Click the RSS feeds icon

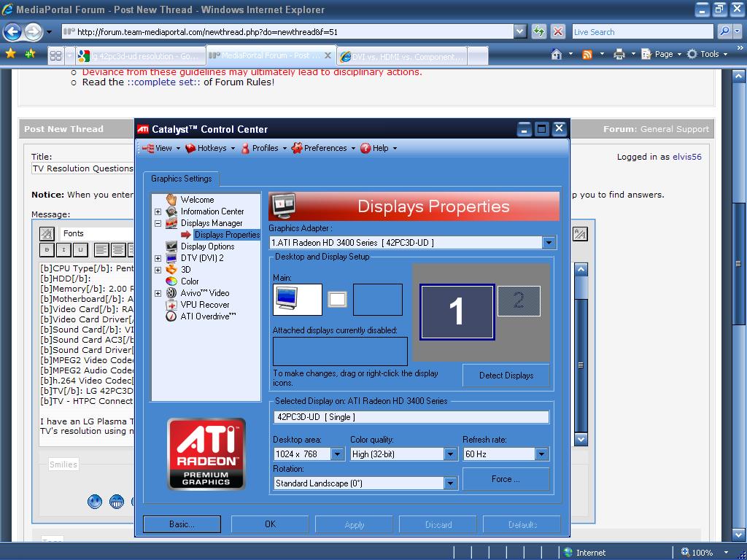[x=587, y=54]
